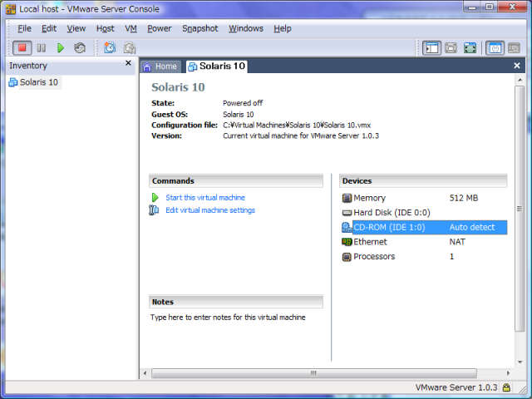Click the Console view toolbar icon

point(515,48)
